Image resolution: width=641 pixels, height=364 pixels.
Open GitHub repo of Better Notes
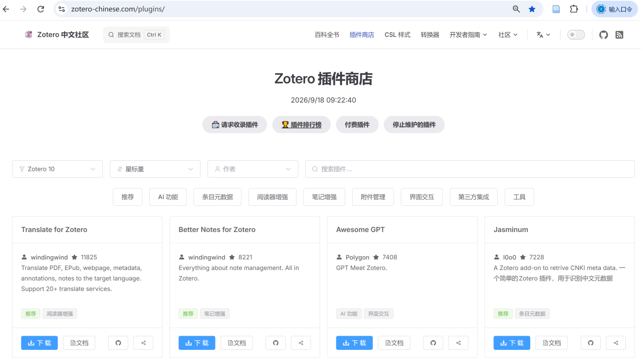[276, 343]
